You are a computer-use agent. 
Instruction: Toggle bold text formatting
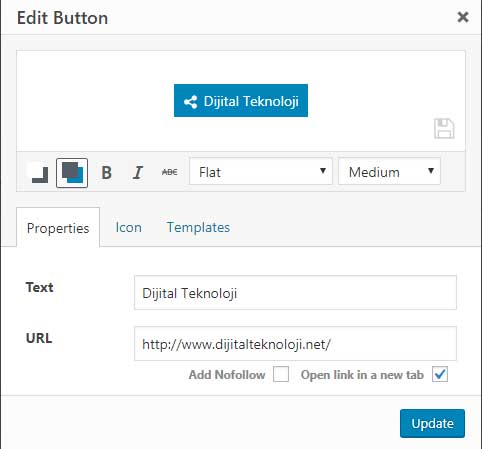click(x=106, y=173)
